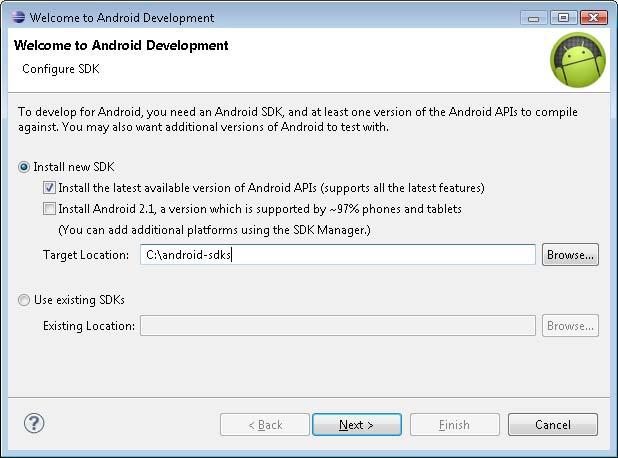Image resolution: width=618 pixels, height=458 pixels.
Task: Click the 'Target Location:' label
Action: 86,255
